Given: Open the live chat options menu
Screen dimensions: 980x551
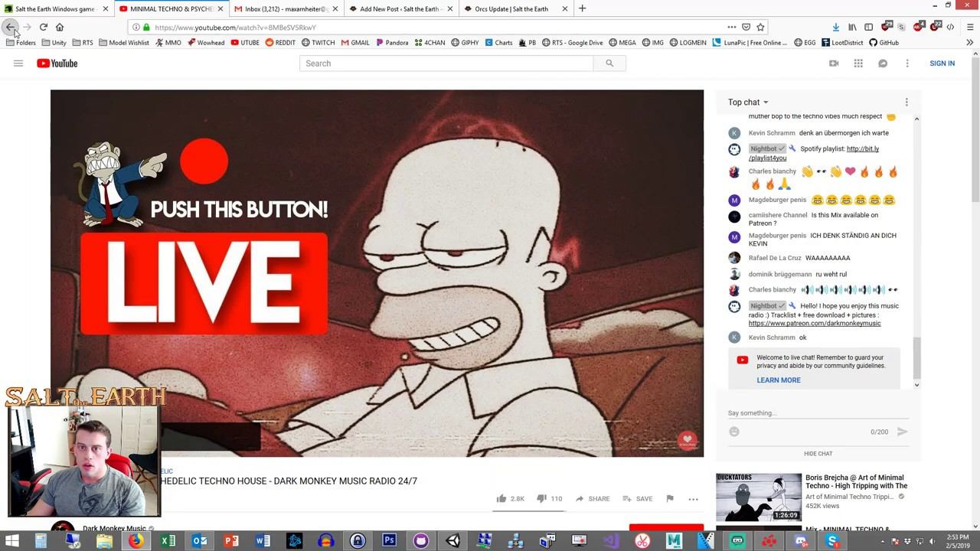Looking at the screenshot, I should click(906, 102).
